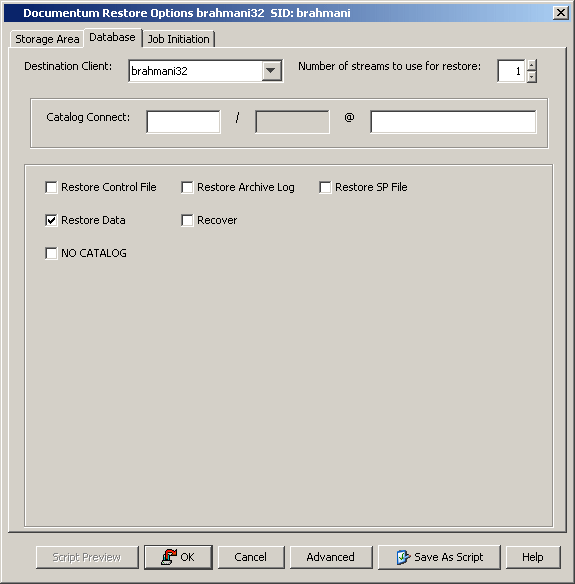Enable the Restore Control File checkbox
Image resolution: width=575 pixels, height=584 pixels.
[51, 187]
